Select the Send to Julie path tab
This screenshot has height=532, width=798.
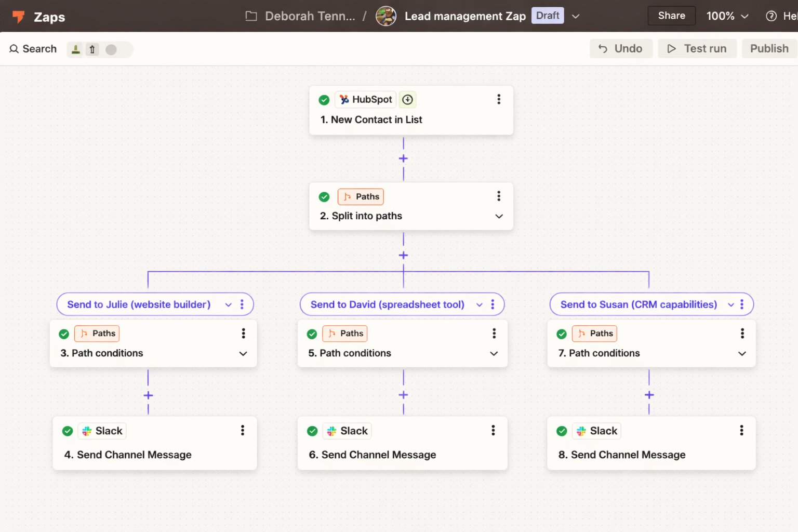click(139, 304)
